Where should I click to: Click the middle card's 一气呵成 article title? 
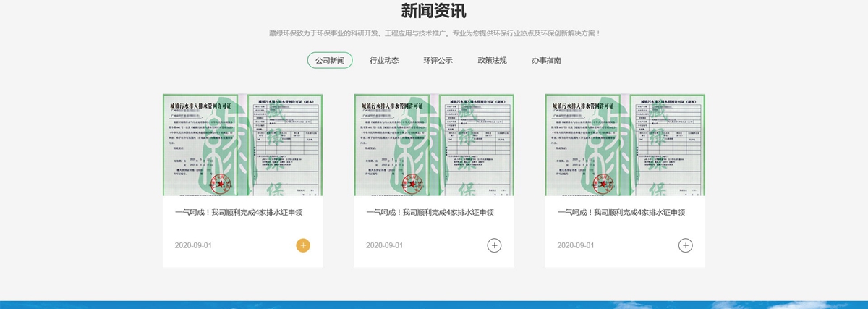click(430, 213)
